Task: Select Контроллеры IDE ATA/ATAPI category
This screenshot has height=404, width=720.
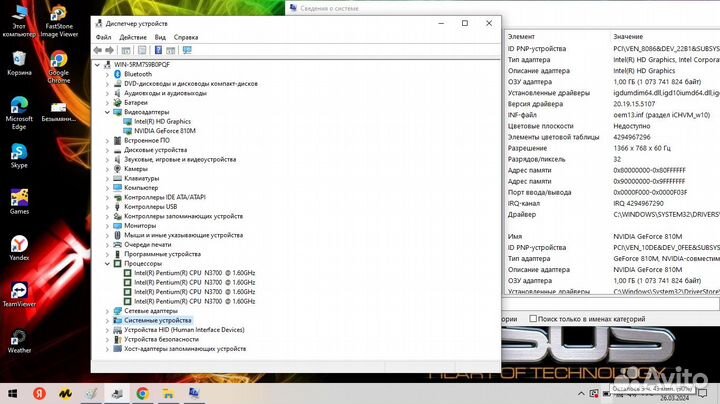Action: point(164,197)
